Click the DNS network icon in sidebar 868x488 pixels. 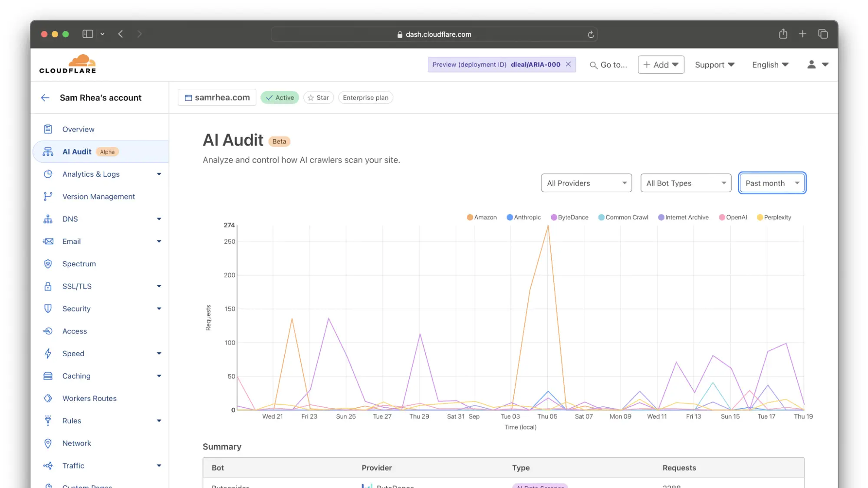coord(48,219)
